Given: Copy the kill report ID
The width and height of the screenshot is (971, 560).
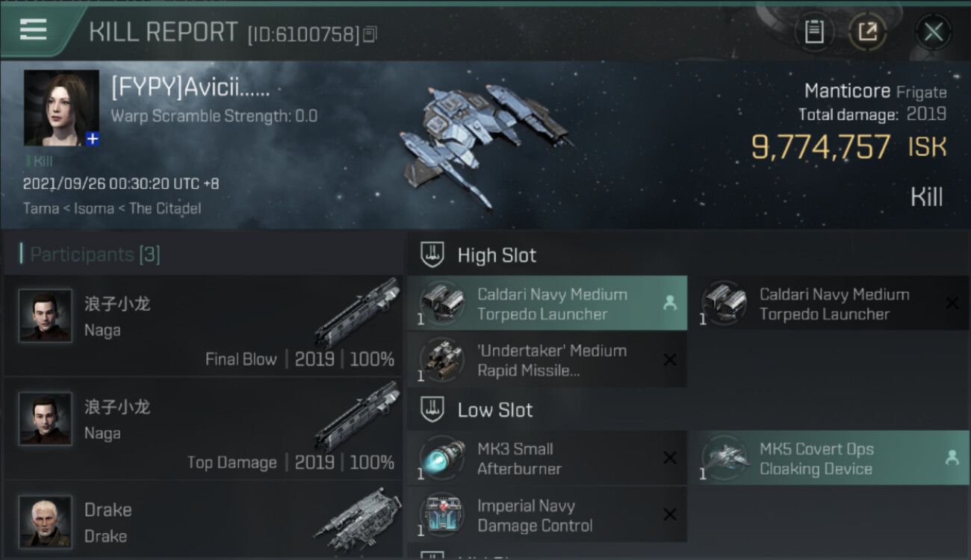Looking at the screenshot, I should pos(370,34).
